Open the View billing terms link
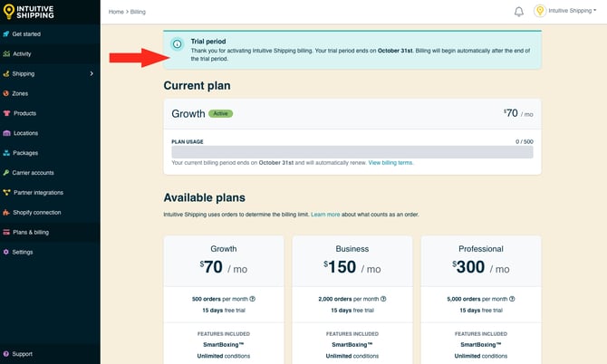 [x=390, y=163]
